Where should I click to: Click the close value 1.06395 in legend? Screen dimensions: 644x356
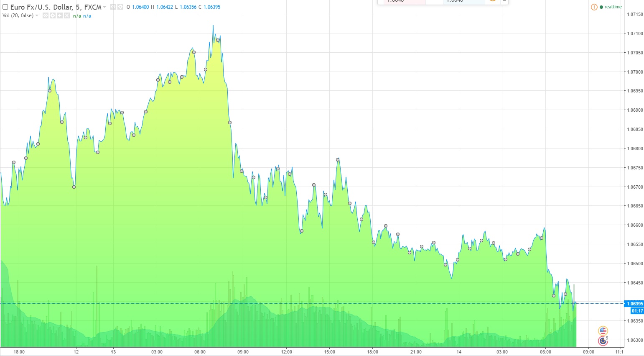click(212, 7)
